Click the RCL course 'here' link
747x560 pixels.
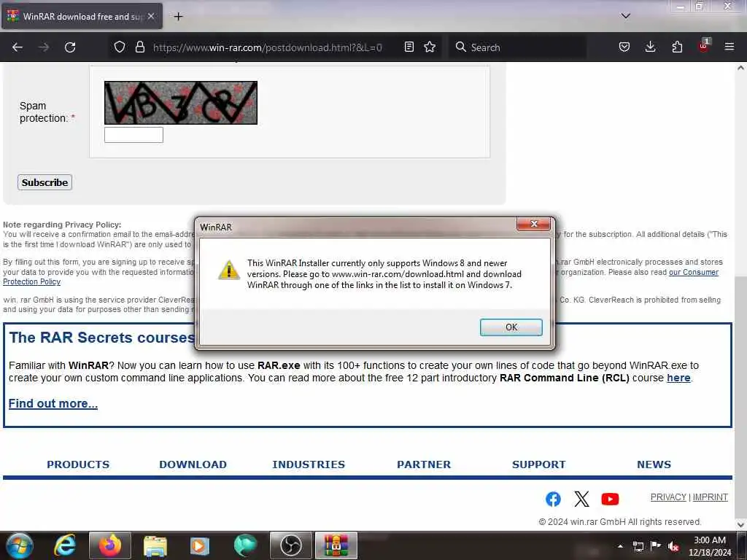pos(678,378)
